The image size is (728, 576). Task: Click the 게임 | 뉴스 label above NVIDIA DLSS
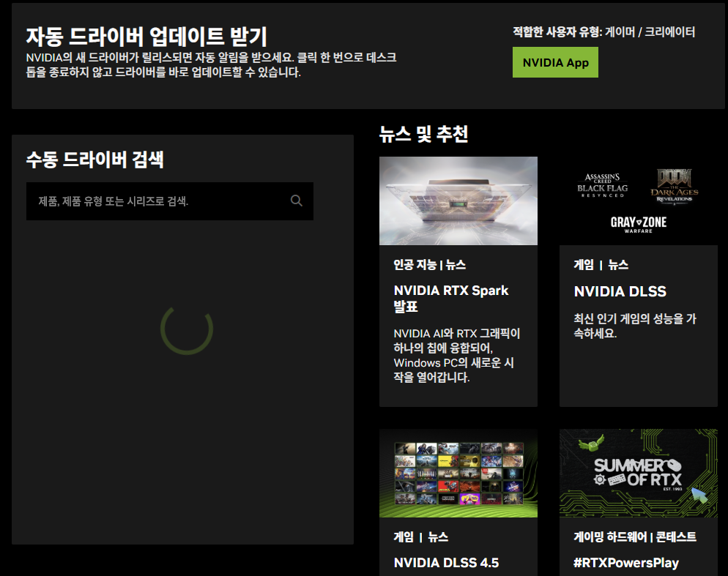pyautogui.click(x=601, y=264)
